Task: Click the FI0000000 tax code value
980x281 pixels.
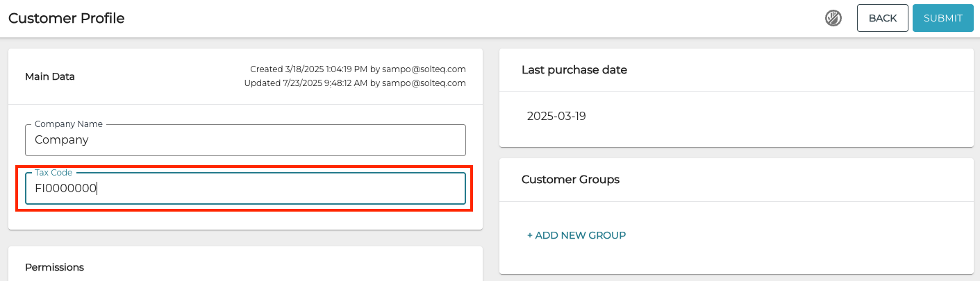Action: click(x=66, y=188)
